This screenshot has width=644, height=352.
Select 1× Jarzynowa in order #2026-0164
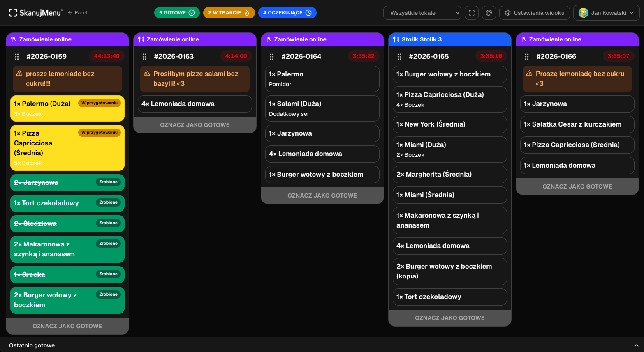coord(322,133)
